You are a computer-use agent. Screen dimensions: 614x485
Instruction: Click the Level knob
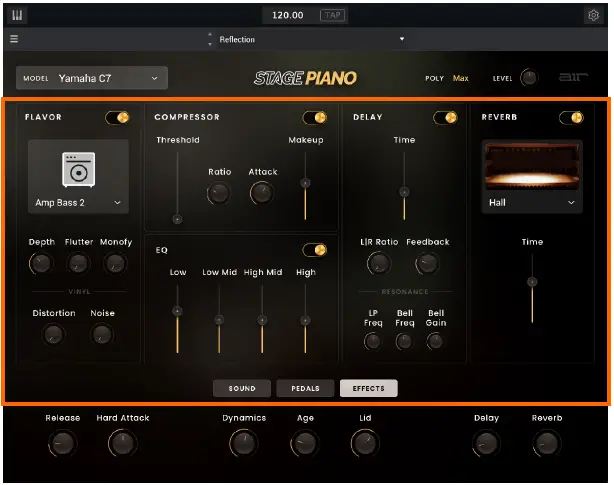pyautogui.click(x=529, y=78)
